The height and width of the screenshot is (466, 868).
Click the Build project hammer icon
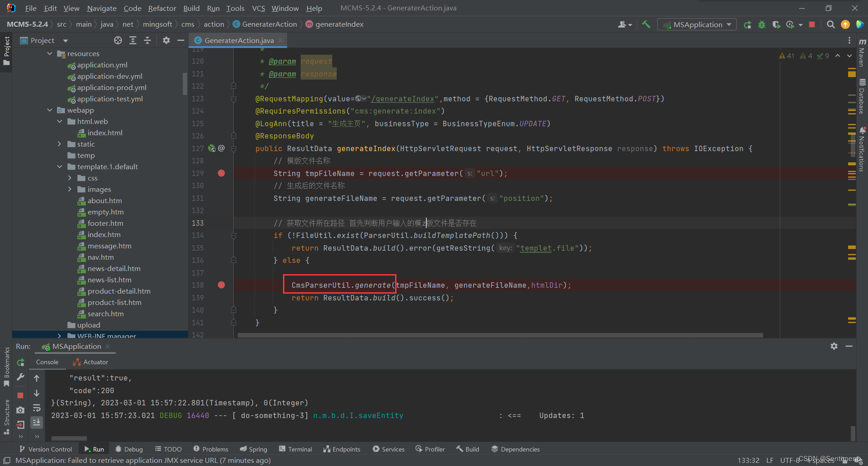646,24
